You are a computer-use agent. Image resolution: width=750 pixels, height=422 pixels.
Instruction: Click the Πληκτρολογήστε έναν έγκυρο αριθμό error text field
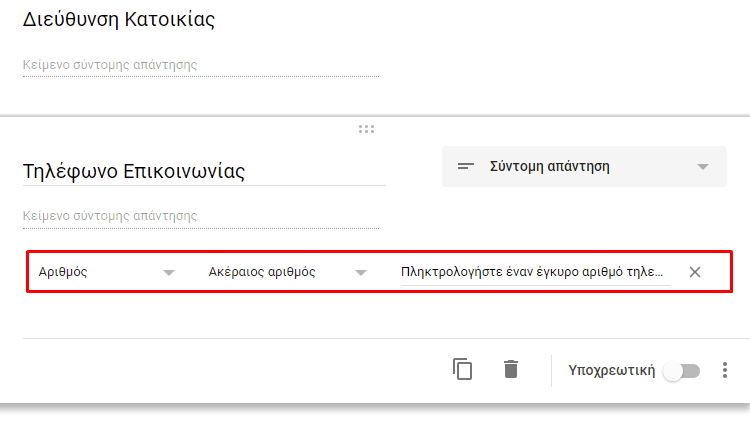click(536, 272)
